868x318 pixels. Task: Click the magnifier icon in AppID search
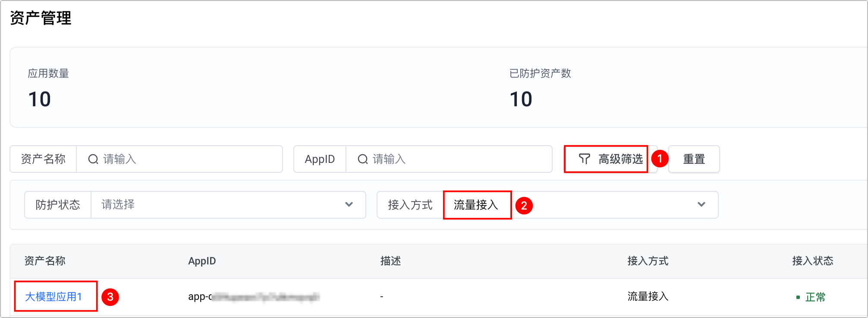point(363,159)
